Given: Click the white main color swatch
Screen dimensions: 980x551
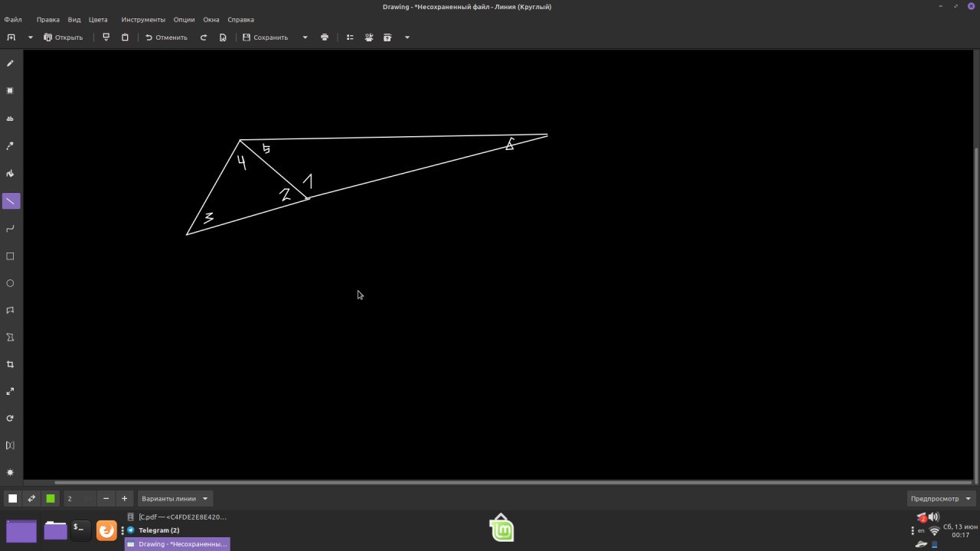Looking at the screenshot, I should click(x=13, y=498).
